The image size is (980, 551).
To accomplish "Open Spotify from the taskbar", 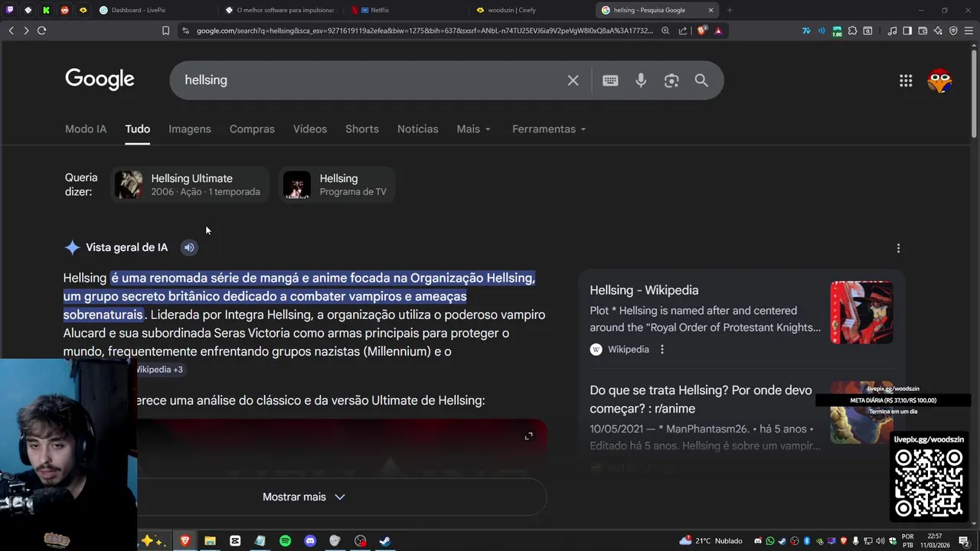I will (285, 541).
